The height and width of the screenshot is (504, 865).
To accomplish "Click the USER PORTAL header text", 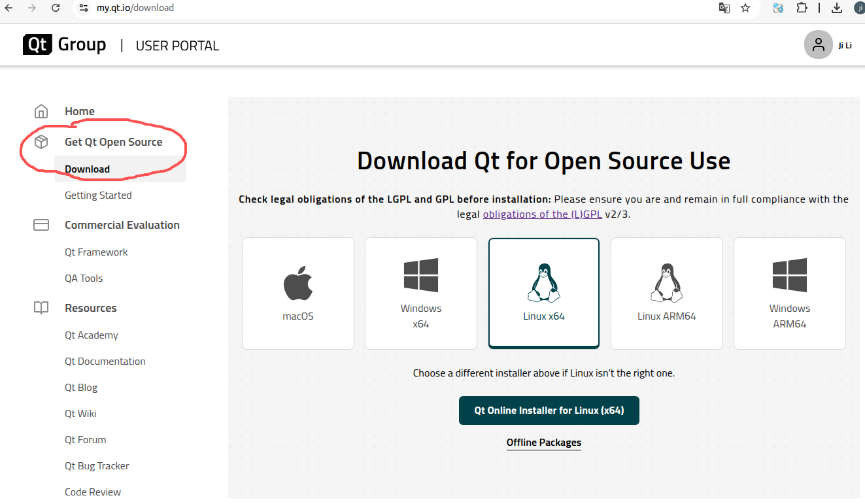I will coord(177,46).
